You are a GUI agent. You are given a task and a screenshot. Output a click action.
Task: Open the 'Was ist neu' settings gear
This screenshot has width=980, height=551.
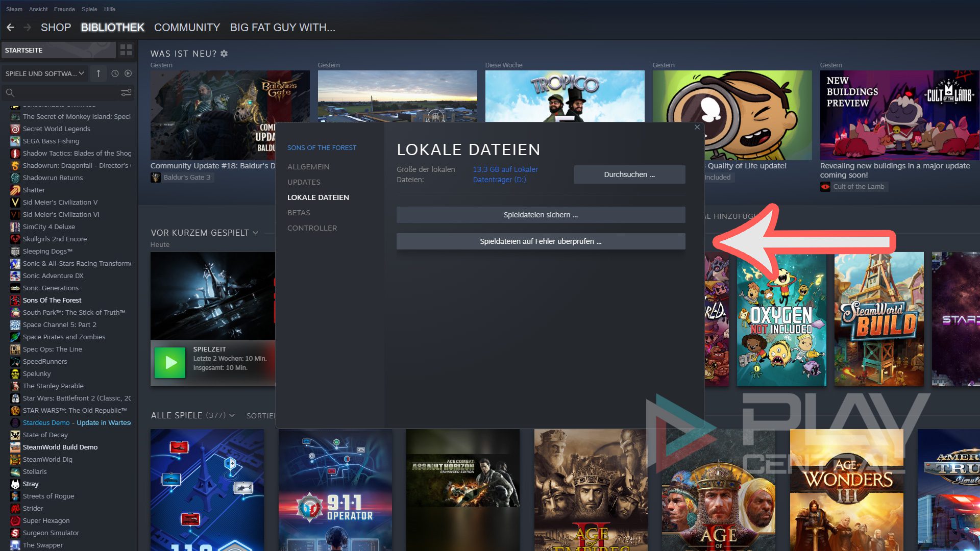(x=224, y=54)
